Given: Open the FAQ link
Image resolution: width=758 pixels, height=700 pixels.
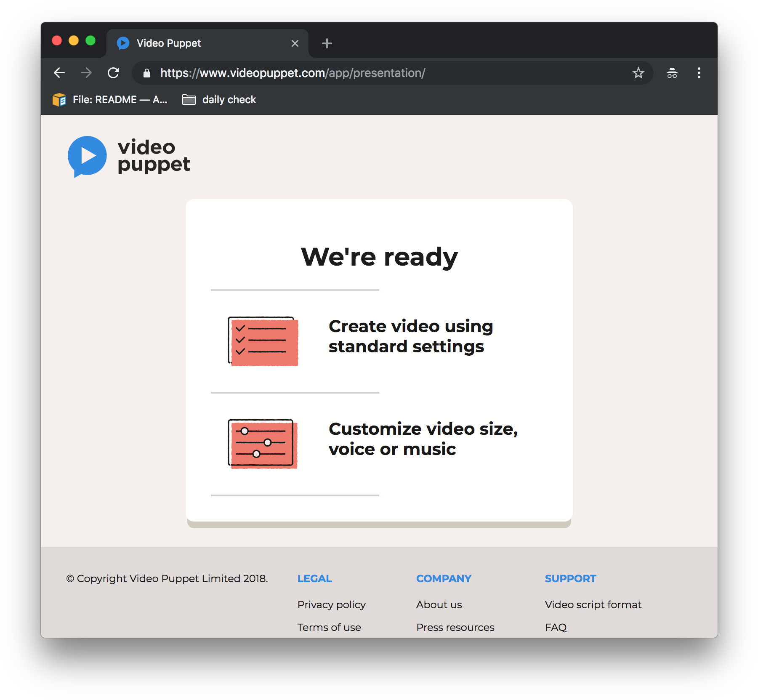Looking at the screenshot, I should (556, 628).
